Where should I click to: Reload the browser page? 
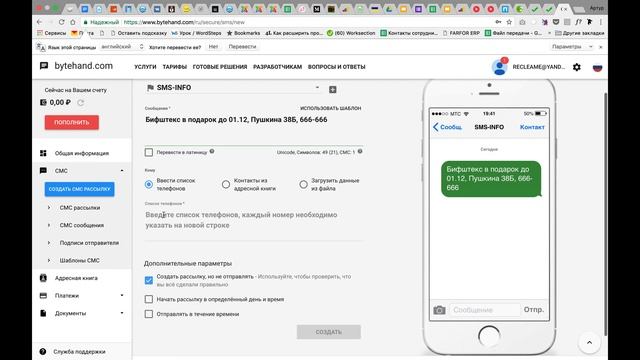point(61,22)
